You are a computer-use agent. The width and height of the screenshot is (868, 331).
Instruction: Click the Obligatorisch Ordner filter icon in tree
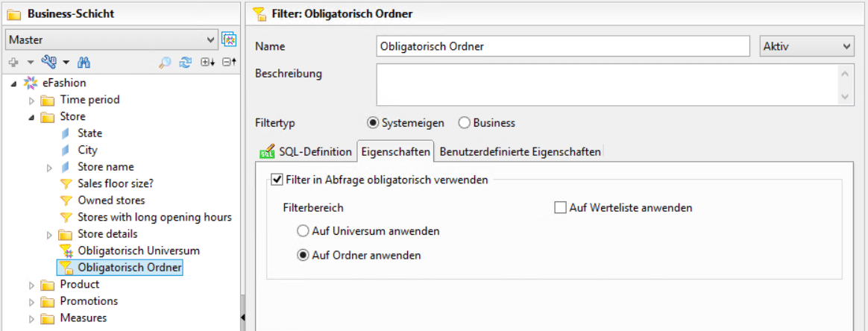[66, 268]
